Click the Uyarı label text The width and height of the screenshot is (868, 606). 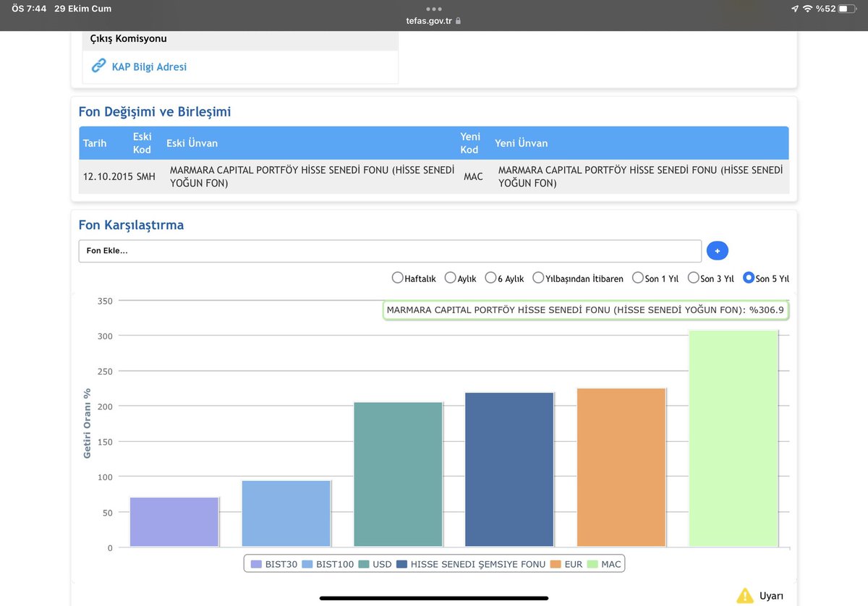(x=771, y=596)
